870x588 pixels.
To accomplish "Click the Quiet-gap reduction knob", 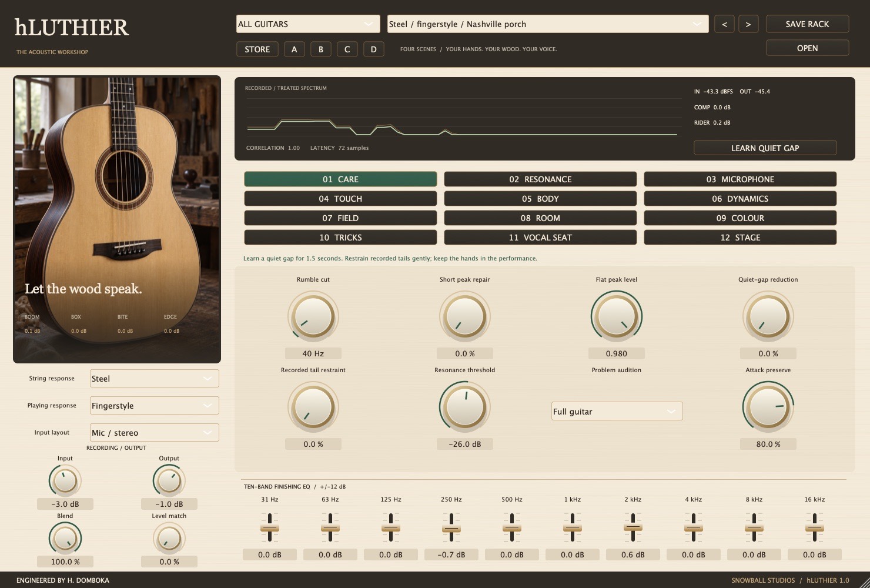I will pyautogui.click(x=768, y=316).
